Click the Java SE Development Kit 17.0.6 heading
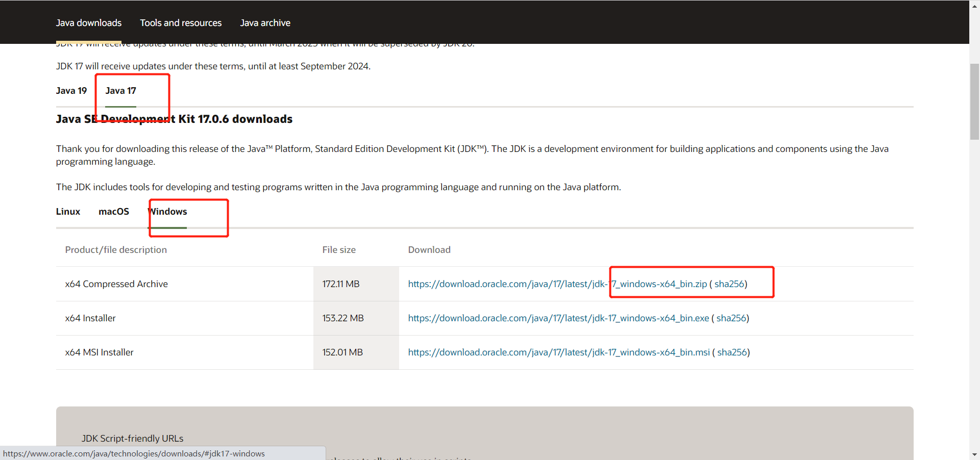 point(174,119)
